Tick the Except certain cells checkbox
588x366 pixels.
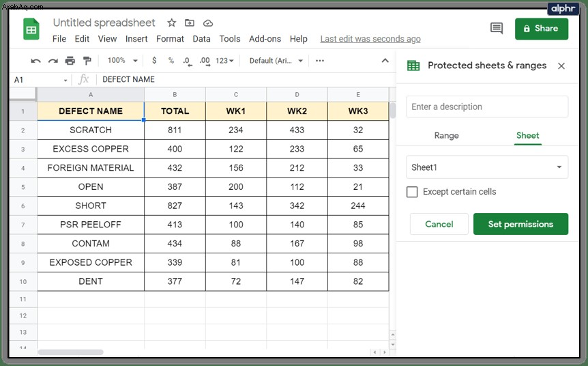click(412, 192)
